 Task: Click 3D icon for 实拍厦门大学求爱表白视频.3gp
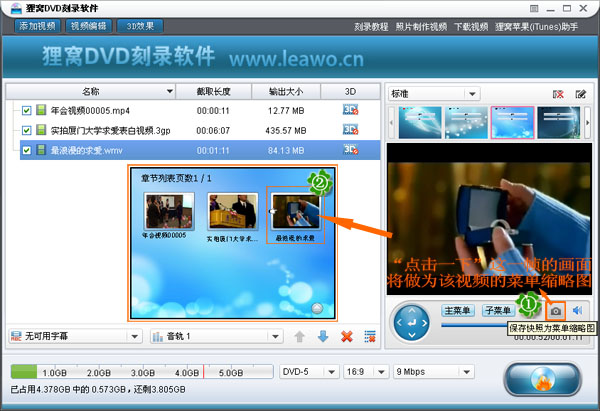(351, 129)
